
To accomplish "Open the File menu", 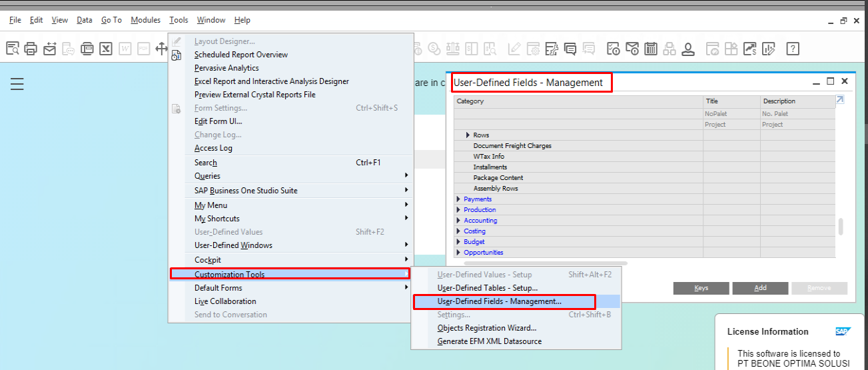I will pyautogui.click(x=15, y=20).
